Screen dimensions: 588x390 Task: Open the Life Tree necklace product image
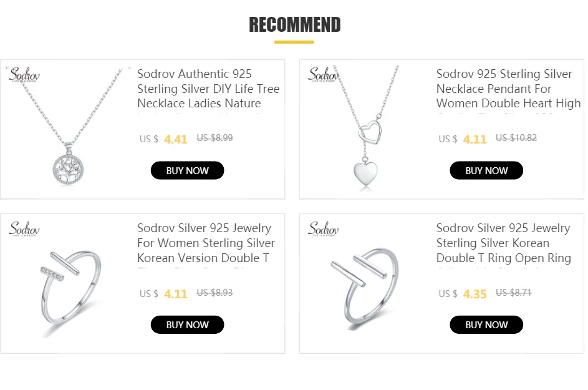69,130
